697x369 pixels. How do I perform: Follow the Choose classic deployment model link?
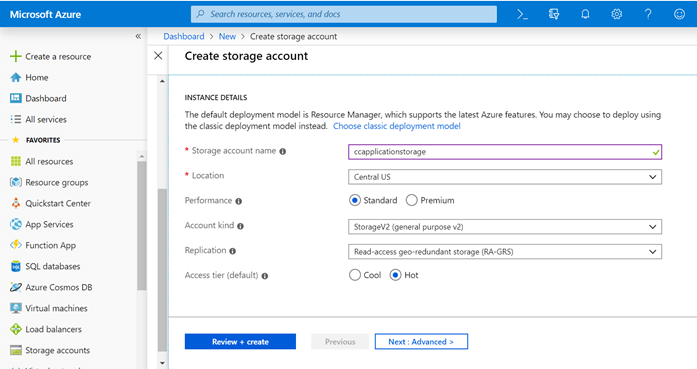tap(397, 126)
